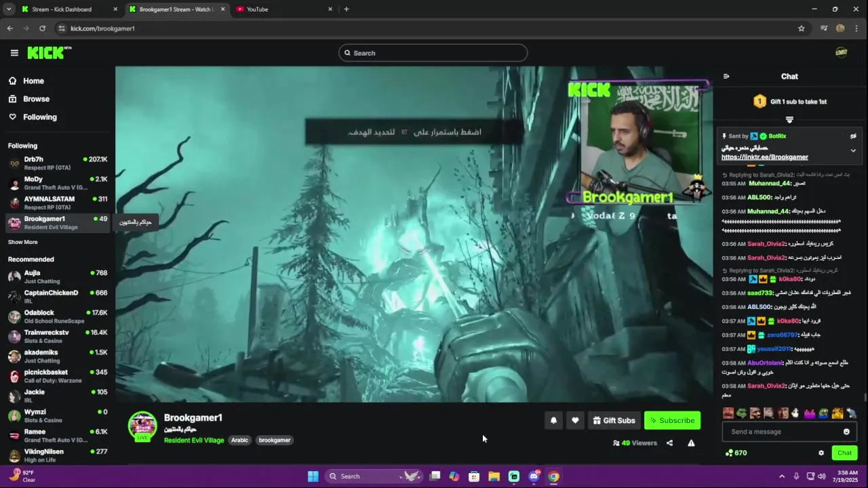Open Brookgamer1 channel avatar
This screenshot has width=868, height=488.
point(142,426)
